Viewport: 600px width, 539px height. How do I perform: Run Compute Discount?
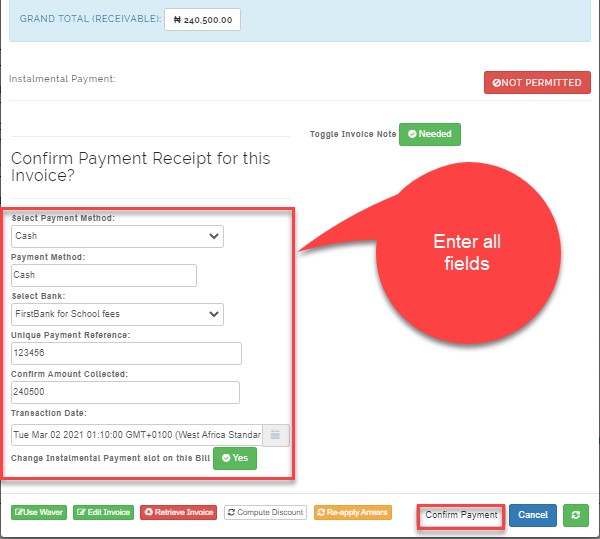point(265,512)
